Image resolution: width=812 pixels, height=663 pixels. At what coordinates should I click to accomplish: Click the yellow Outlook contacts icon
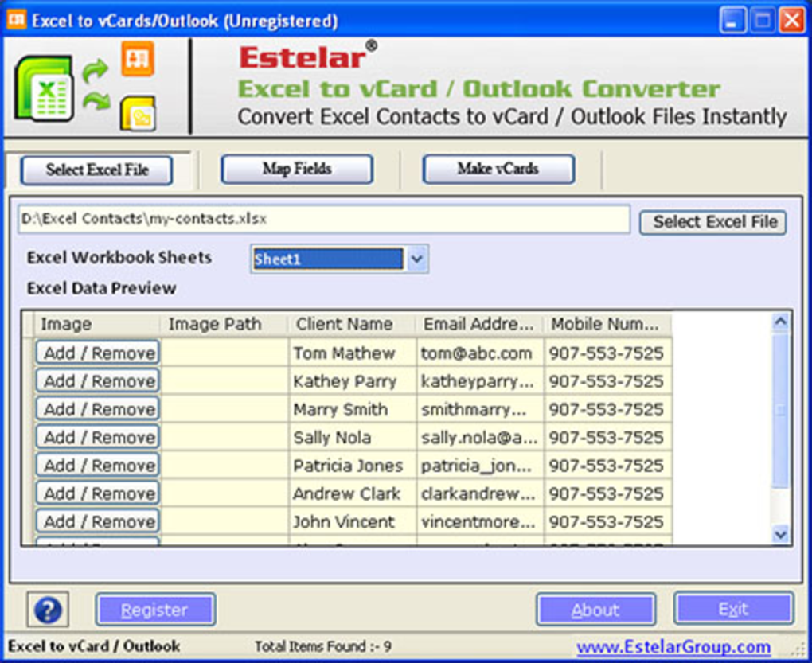click(139, 113)
